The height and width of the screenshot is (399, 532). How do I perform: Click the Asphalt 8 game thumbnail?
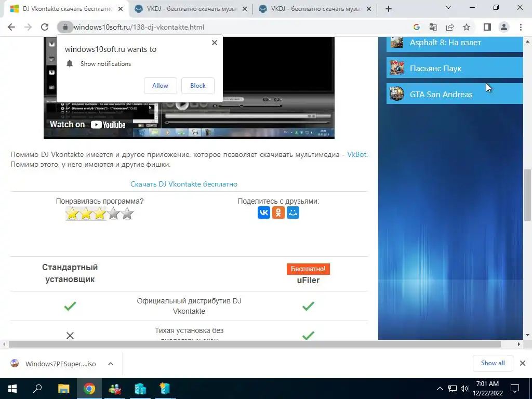tap(396, 42)
